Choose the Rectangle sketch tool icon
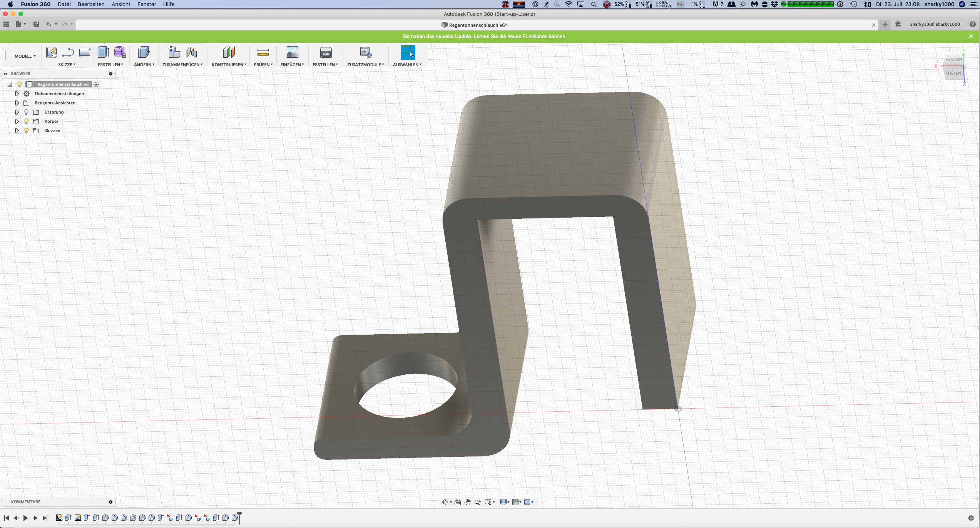The width and height of the screenshot is (980, 528). point(85,52)
